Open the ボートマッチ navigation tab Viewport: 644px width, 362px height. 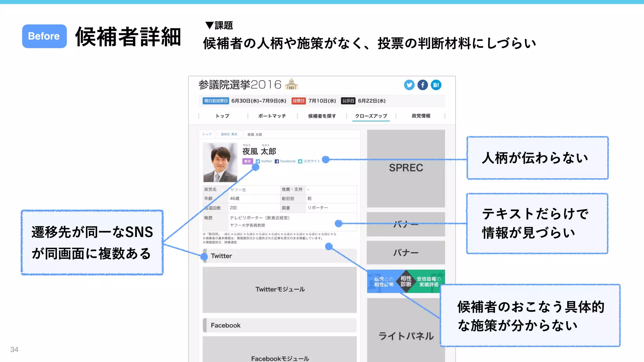point(272,116)
